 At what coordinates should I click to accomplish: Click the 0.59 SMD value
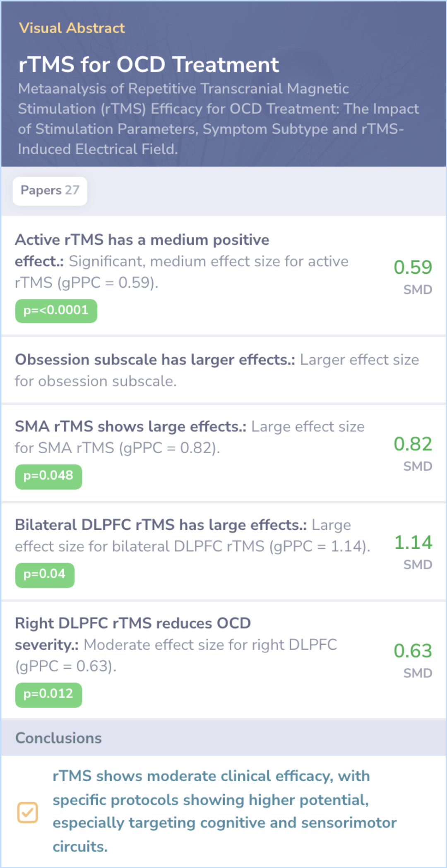pos(413,268)
